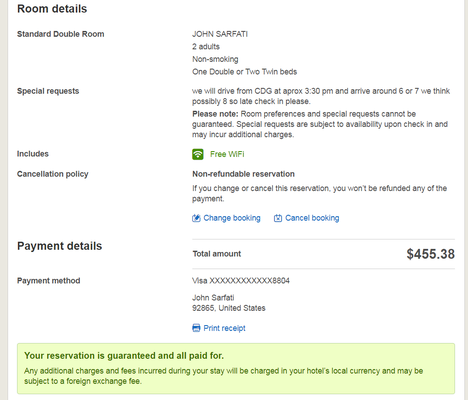Click the Standard Double Room label
The height and width of the screenshot is (400, 468).
(x=61, y=34)
